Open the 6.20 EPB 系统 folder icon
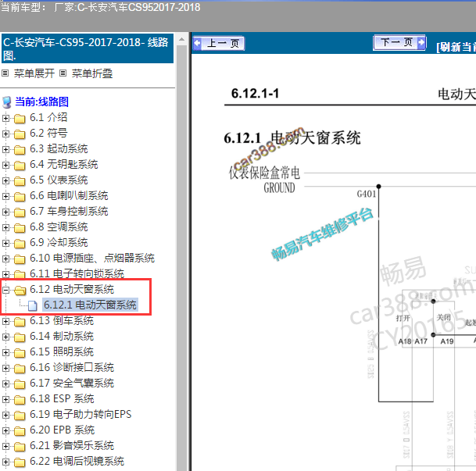This screenshot has width=476, height=471. click(x=20, y=431)
